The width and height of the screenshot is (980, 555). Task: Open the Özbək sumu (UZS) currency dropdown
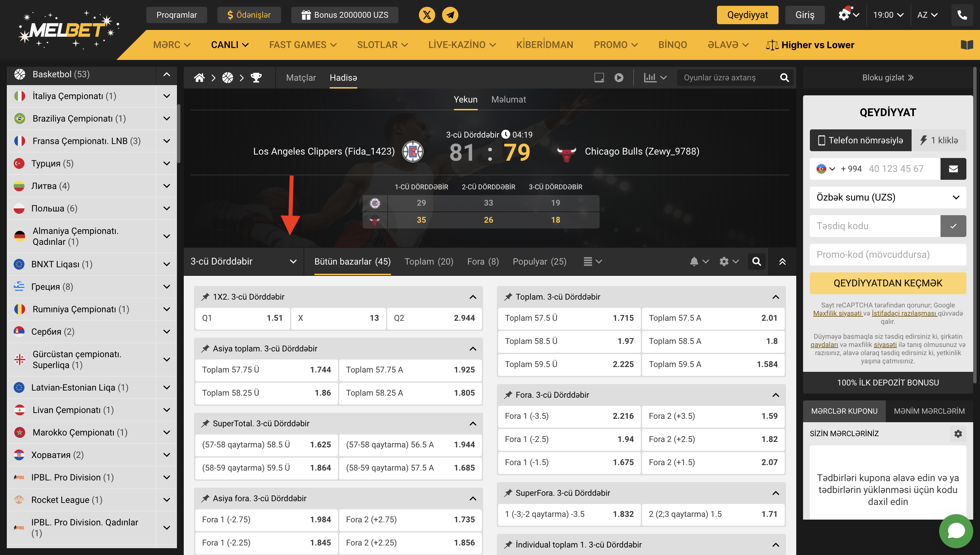click(888, 197)
